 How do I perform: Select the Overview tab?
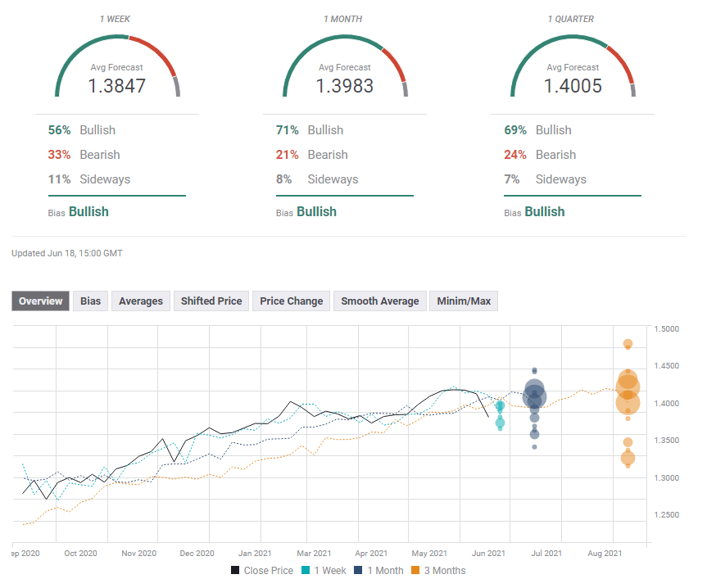tap(41, 301)
